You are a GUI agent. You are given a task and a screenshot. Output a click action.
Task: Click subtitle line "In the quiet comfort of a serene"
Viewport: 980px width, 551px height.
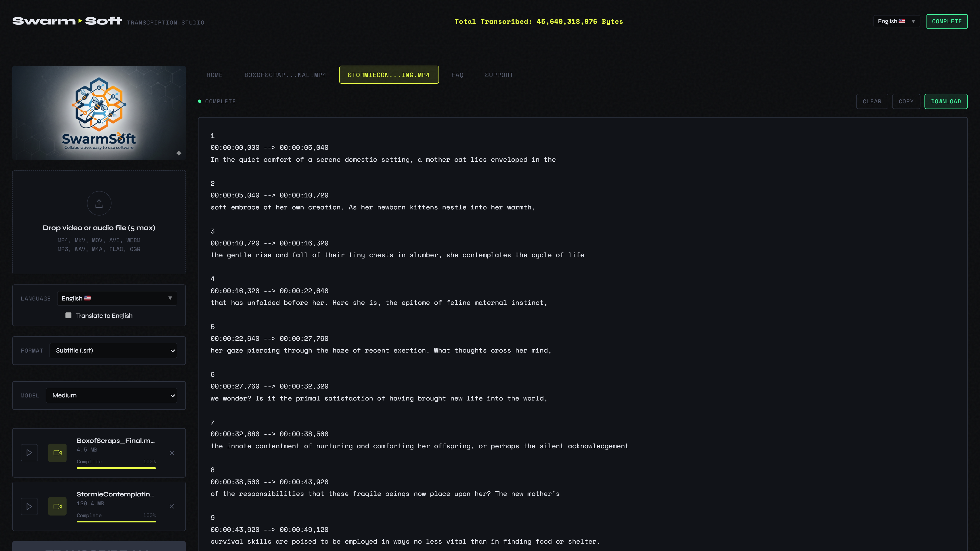pyautogui.click(x=383, y=160)
